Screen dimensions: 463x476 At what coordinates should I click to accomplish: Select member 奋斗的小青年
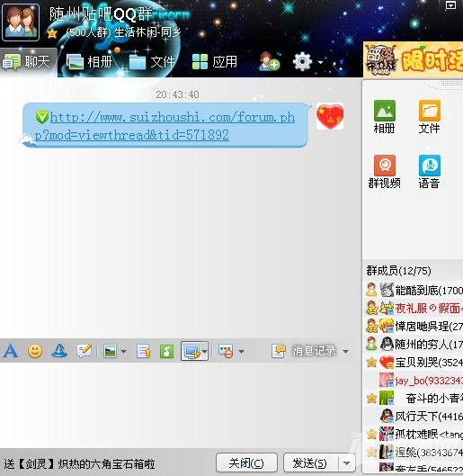coord(414,398)
